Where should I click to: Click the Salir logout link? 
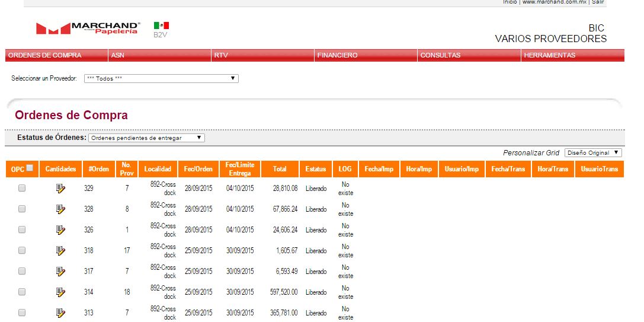click(x=598, y=2)
